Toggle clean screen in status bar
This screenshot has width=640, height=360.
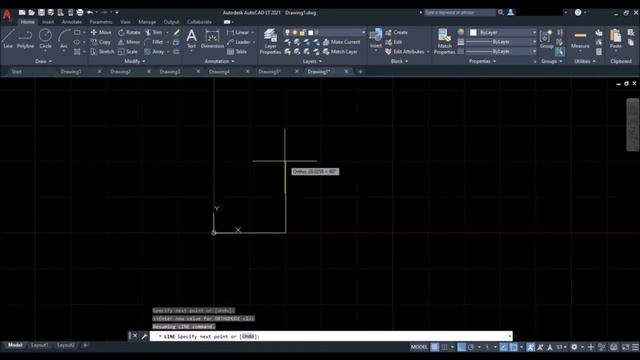626,347
